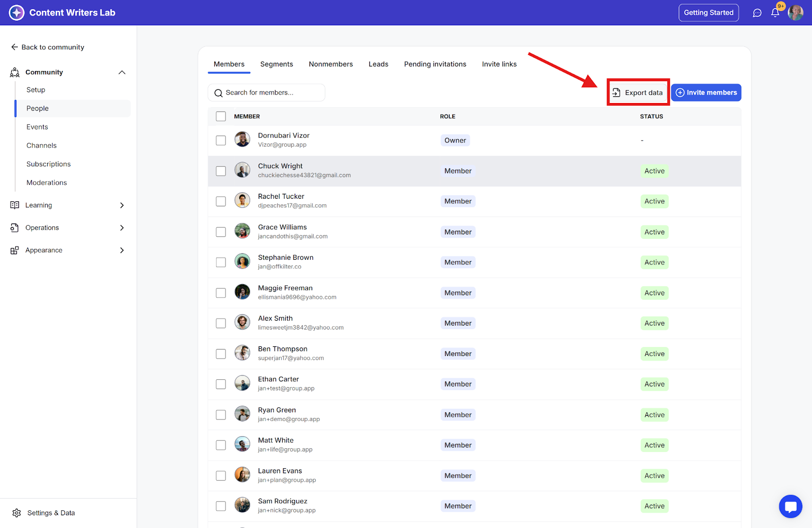The height and width of the screenshot is (528, 812).
Task: Click the Settings & Data gear icon
Action: (x=17, y=513)
